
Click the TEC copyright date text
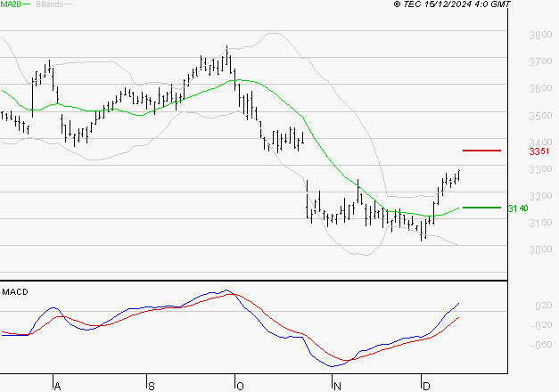452,4
